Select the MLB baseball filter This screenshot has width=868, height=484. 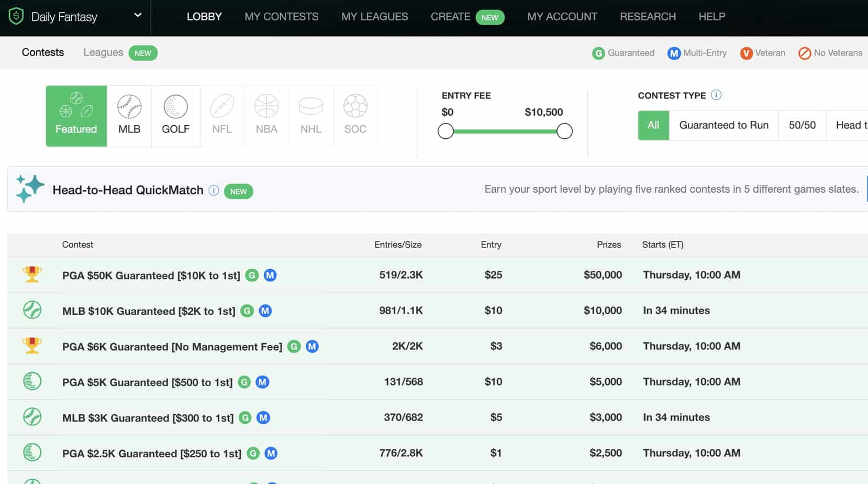[129, 116]
